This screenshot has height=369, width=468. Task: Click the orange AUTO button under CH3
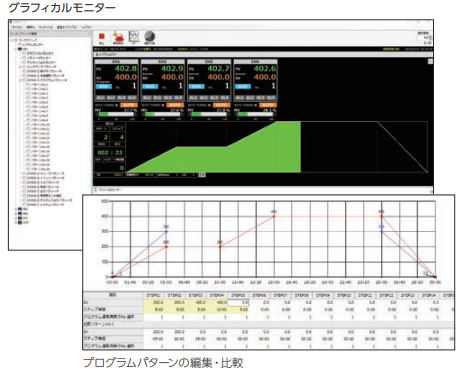222,105
